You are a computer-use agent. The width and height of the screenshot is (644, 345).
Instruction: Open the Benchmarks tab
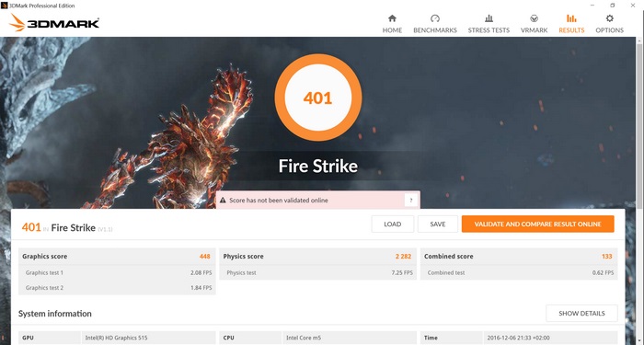pyautogui.click(x=435, y=24)
